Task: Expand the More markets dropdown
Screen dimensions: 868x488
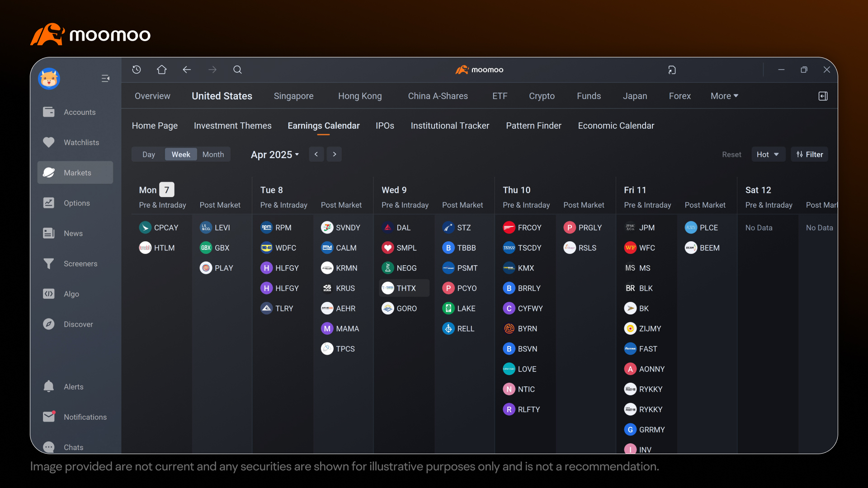Action: pos(724,96)
